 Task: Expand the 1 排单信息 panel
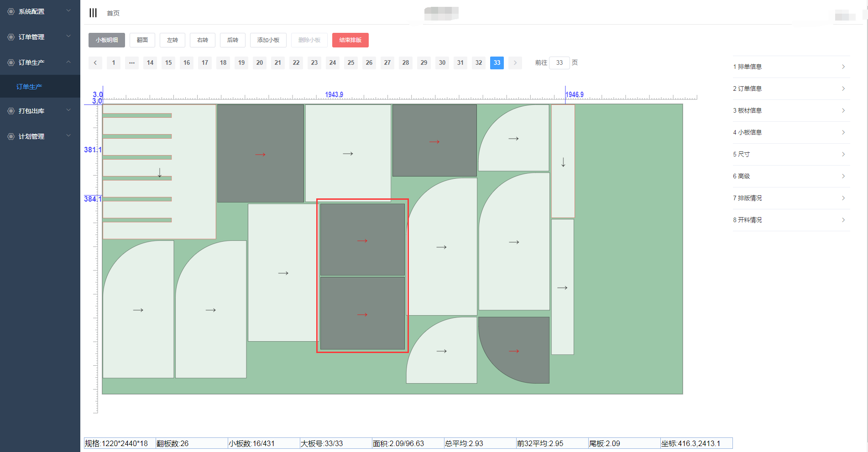click(x=791, y=67)
